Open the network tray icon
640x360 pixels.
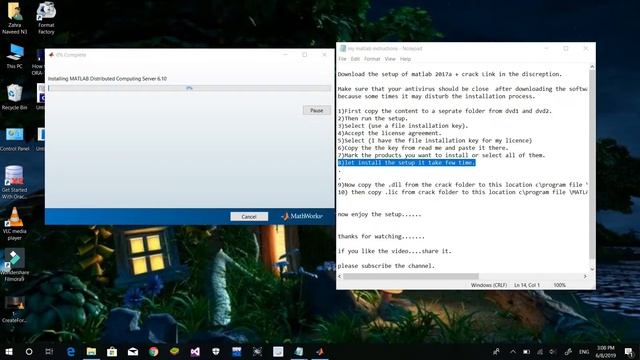tap(540, 351)
